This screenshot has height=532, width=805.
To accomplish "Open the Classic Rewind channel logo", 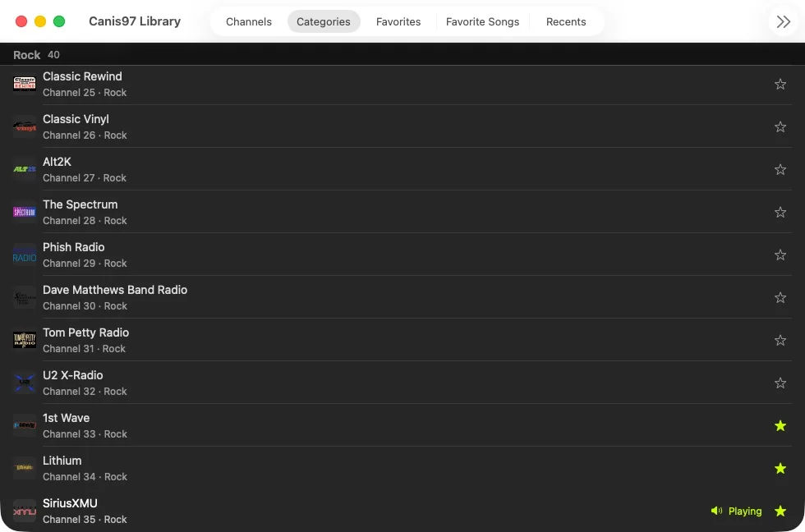I will coord(24,84).
